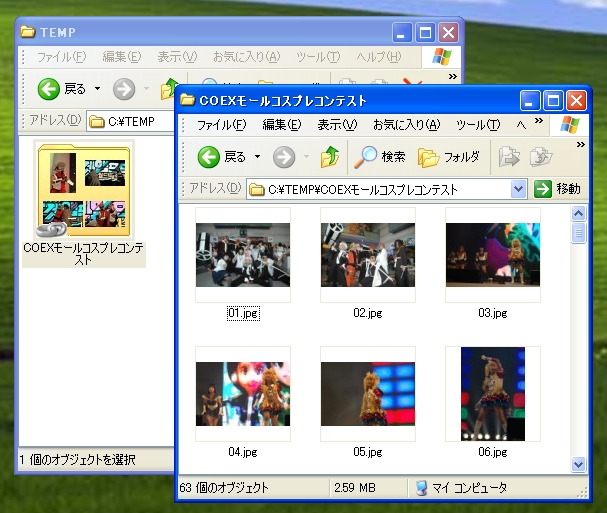Click the scroll down arrow in the COEX window
The height and width of the screenshot is (513, 607).
pyautogui.click(x=578, y=464)
